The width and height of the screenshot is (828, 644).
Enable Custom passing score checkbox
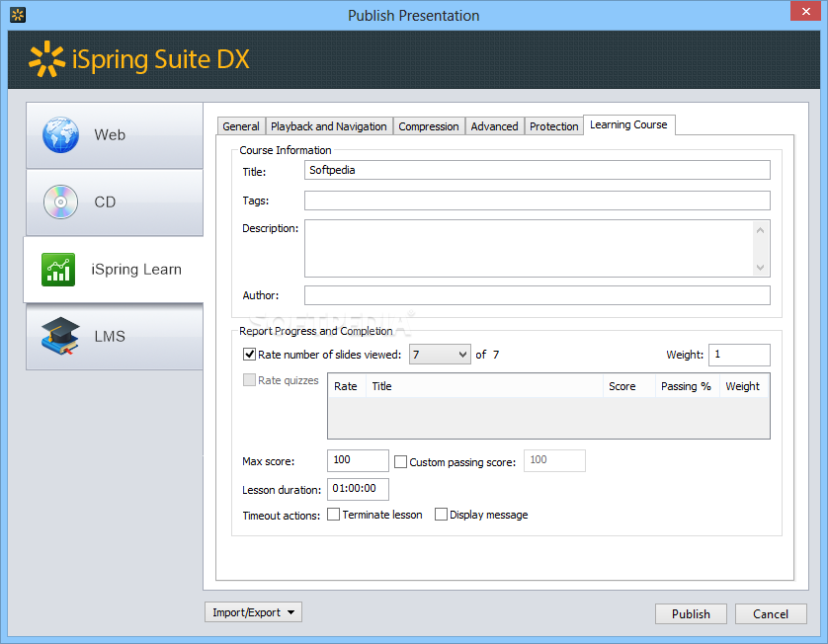401,462
